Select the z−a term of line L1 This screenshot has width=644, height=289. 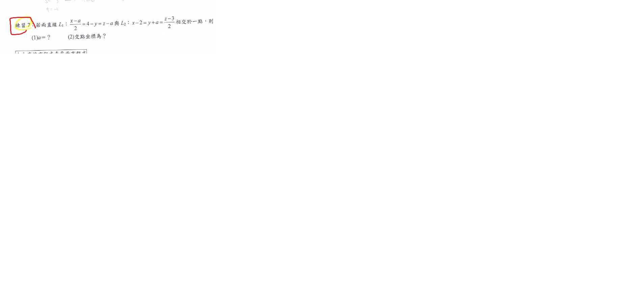point(108,24)
